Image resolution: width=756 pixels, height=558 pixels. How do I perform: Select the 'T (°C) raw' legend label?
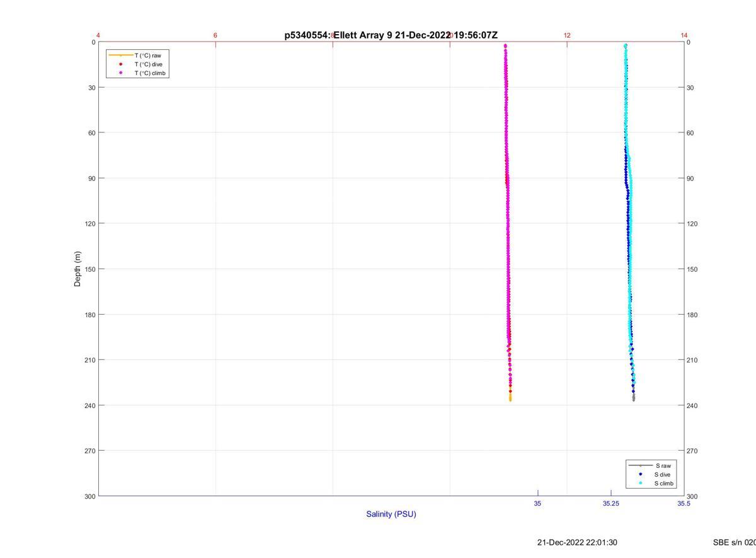click(x=147, y=55)
